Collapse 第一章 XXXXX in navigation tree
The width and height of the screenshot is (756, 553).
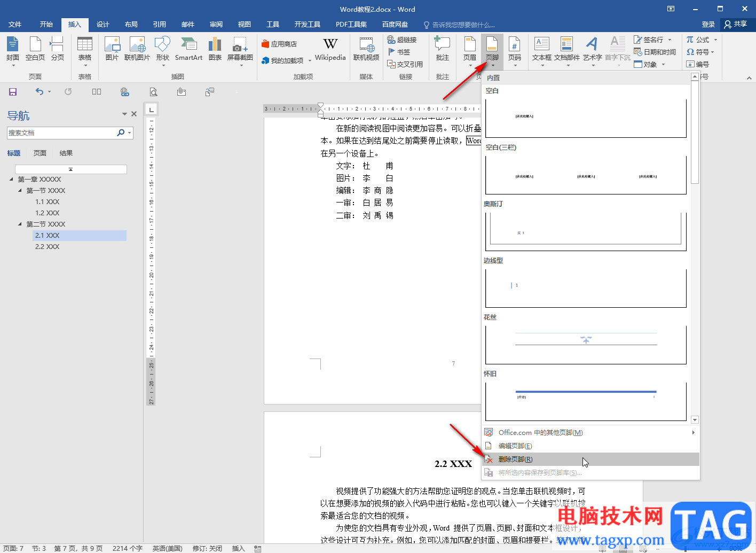pos(12,180)
